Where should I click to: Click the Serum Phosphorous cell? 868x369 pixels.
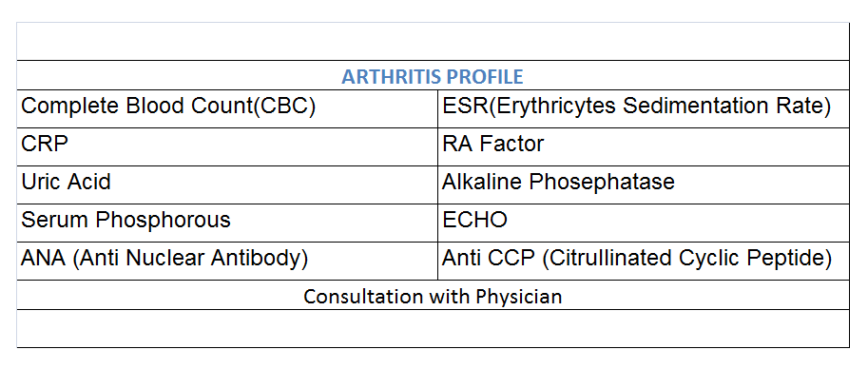[227, 223]
